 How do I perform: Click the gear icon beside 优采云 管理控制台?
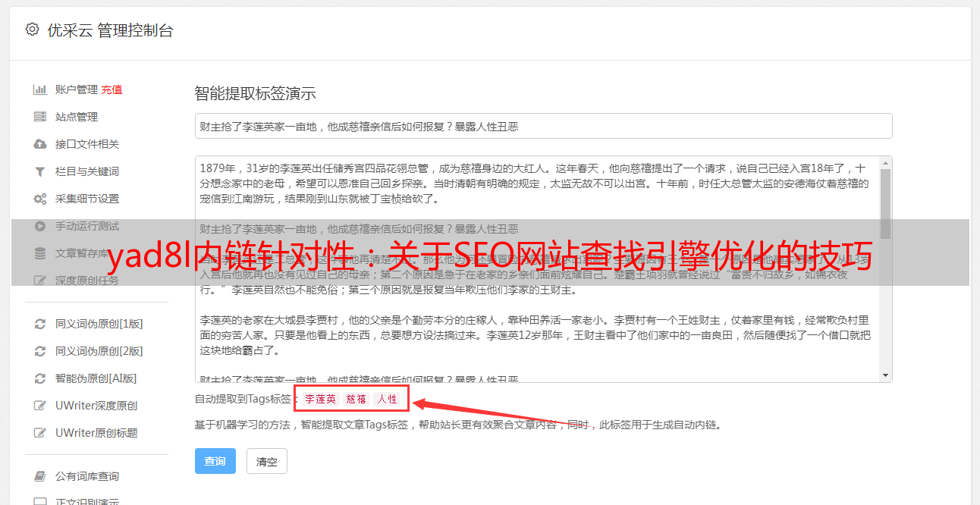pyautogui.click(x=32, y=30)
